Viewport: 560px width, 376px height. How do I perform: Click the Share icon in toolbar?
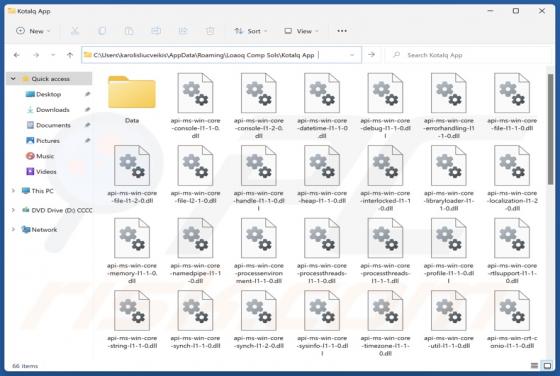click(x=183, y=31)
